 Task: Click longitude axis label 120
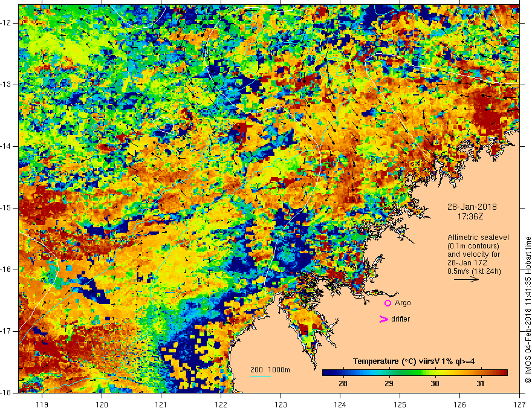102,404
